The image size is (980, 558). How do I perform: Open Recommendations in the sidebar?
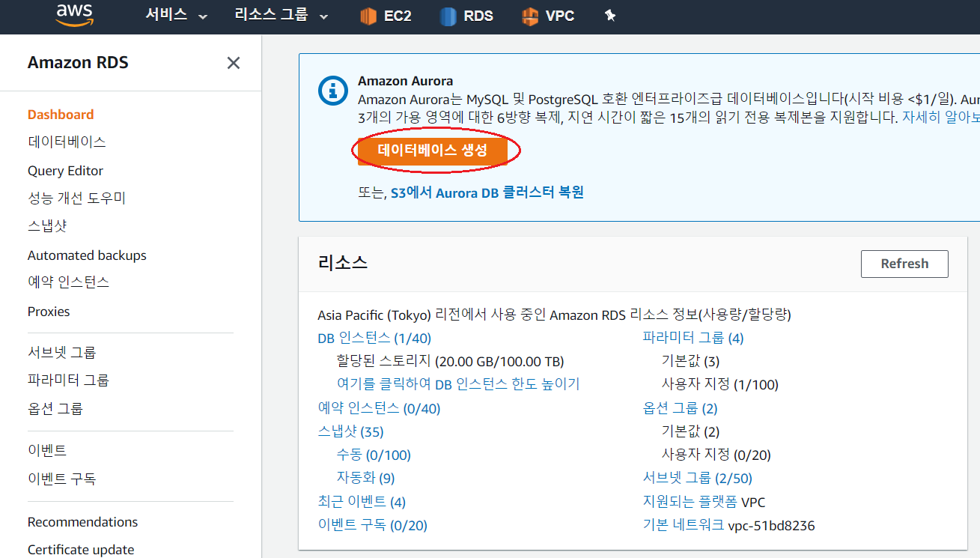[x=82, y=522]
